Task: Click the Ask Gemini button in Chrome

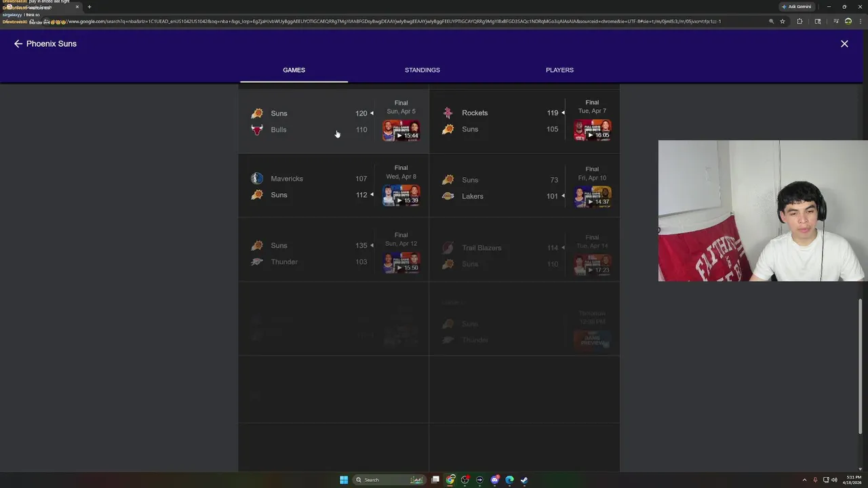Action: point(796,7)
